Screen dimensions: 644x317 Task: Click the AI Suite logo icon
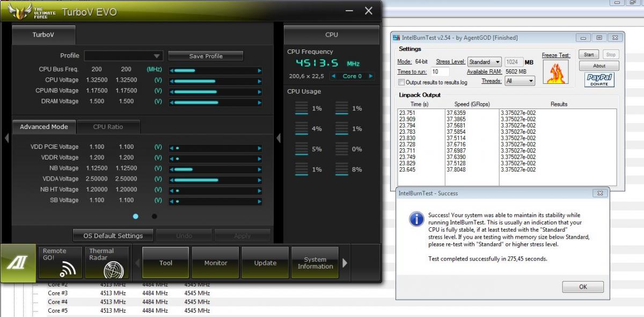point(18,263)
